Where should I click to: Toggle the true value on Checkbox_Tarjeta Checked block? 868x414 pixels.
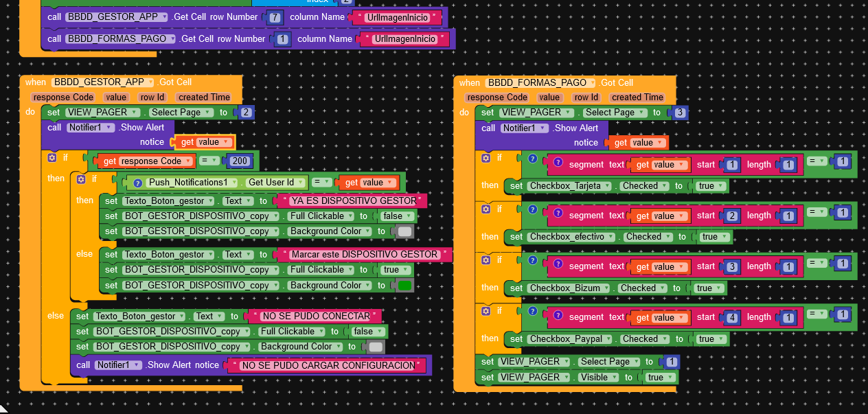711,185
